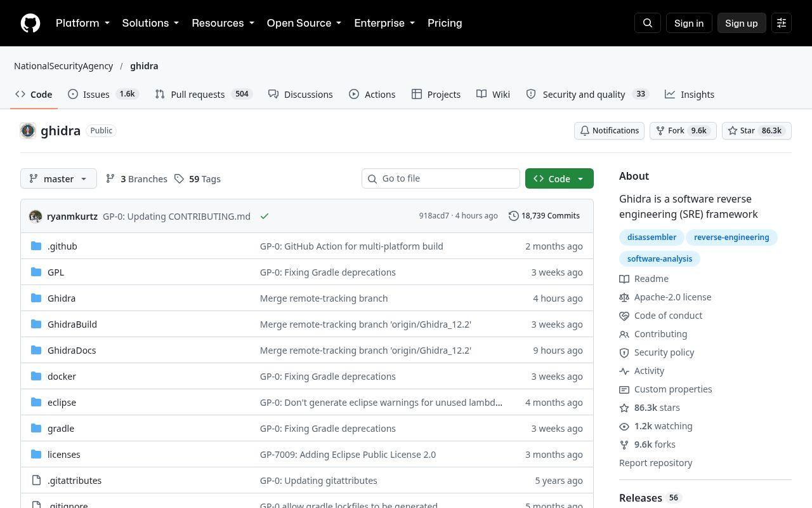
Task: Open the eclipse folder icon
Action: point(36,402)
